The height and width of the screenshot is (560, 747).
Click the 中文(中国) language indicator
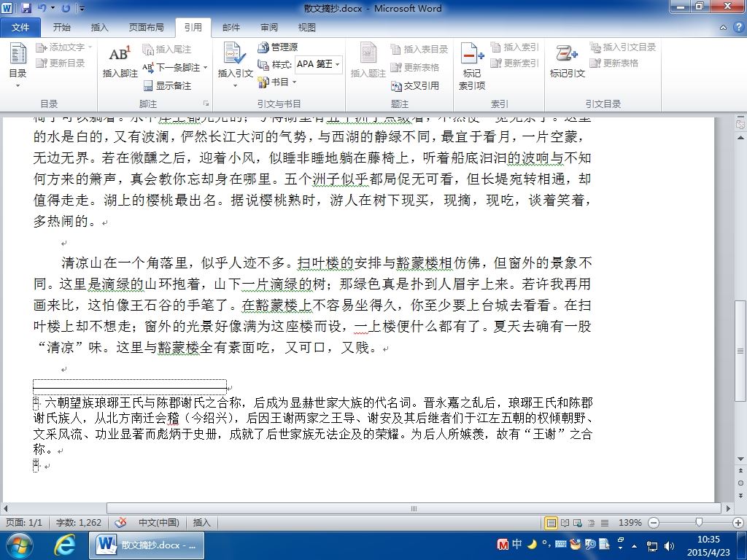(x=158, y=522)
